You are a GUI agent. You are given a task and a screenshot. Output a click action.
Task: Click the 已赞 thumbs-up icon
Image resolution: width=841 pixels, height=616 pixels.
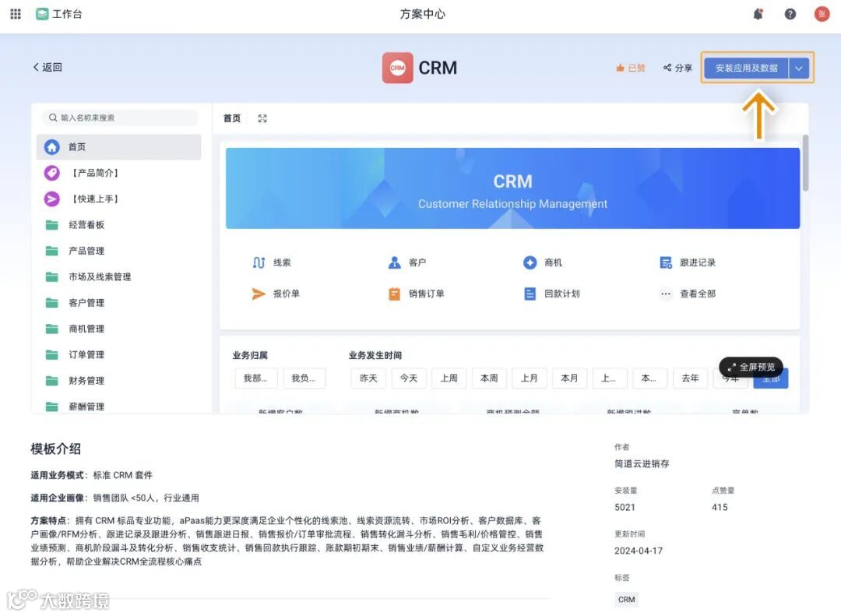click(x=620, y=68)
